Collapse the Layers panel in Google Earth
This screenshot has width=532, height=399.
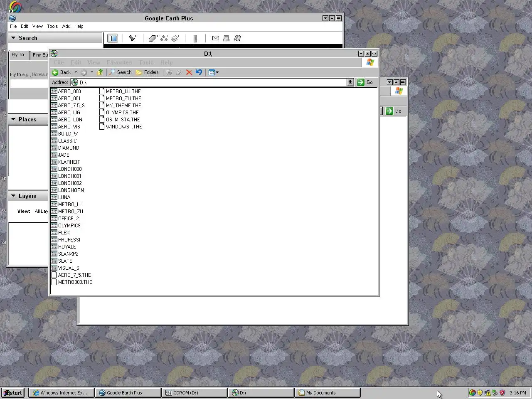[13, 196]
